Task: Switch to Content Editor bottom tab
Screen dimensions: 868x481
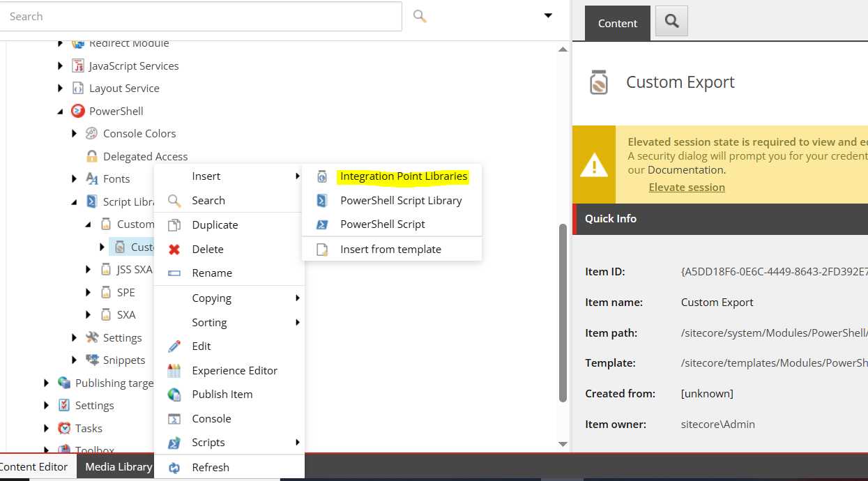Action: pos(34,467)
